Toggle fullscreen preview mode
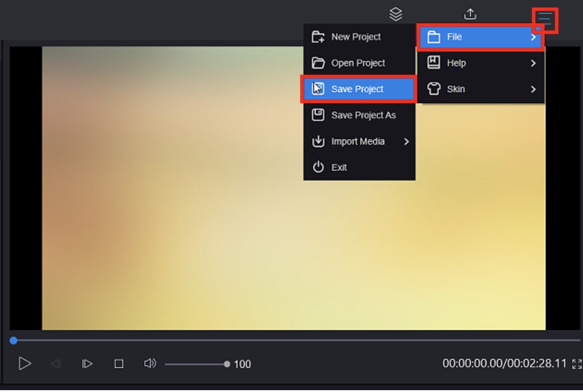The width and height of the screenshot is (583, 392). pos(577,364)
